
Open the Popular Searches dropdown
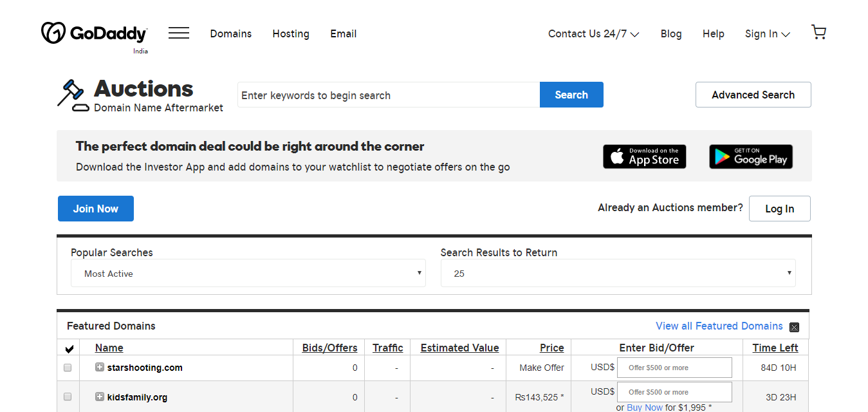point(248,273)
